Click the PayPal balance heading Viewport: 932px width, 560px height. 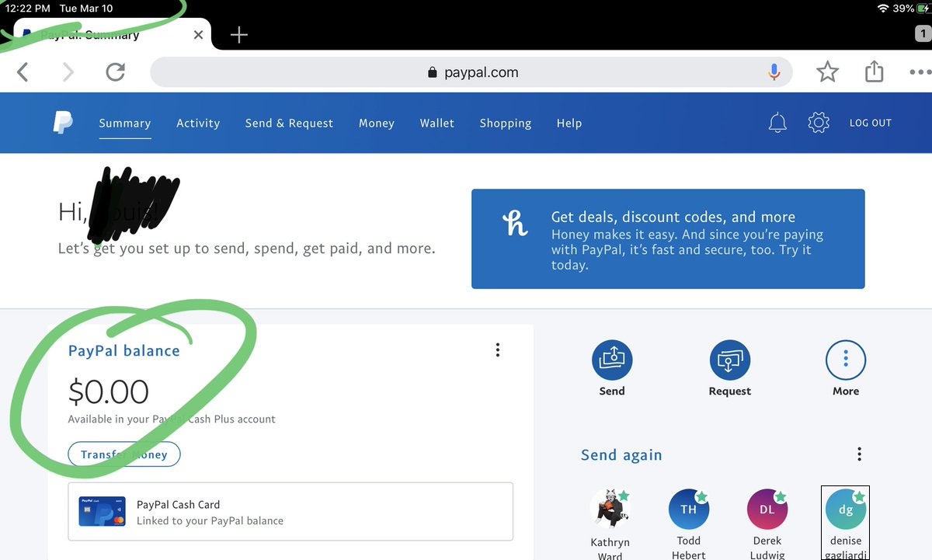pyautogui.click(x=124, y=351)
